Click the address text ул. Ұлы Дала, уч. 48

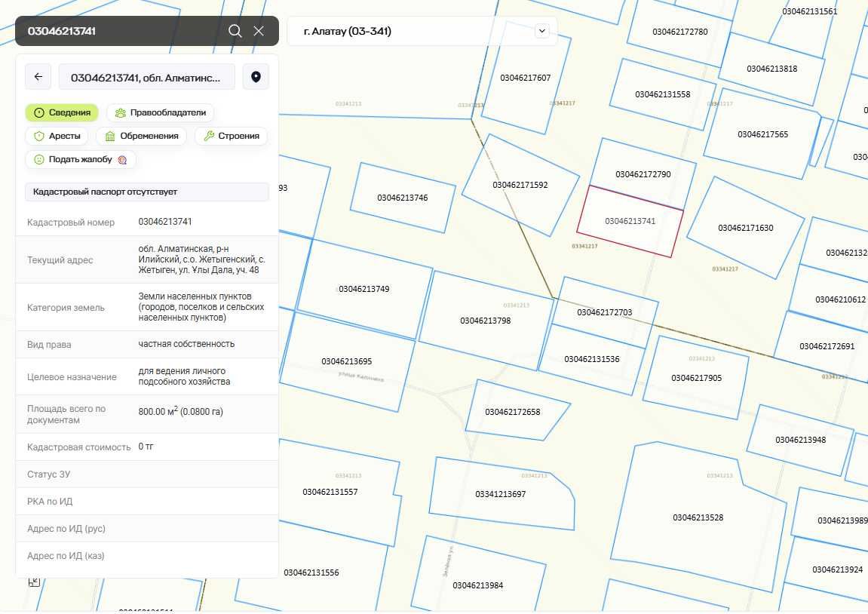216,270
